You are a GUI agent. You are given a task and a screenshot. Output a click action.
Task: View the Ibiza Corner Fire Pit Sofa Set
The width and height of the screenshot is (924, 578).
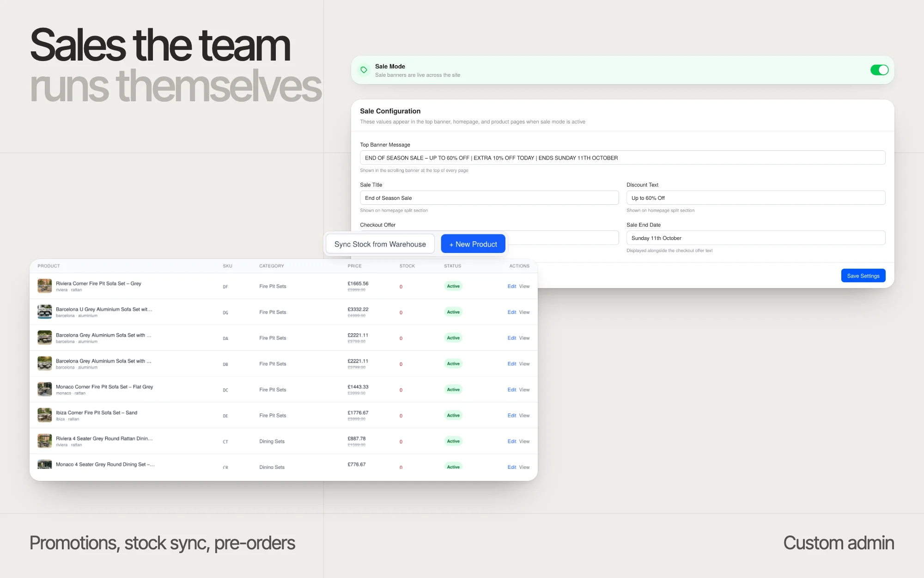tap(524, 416)
